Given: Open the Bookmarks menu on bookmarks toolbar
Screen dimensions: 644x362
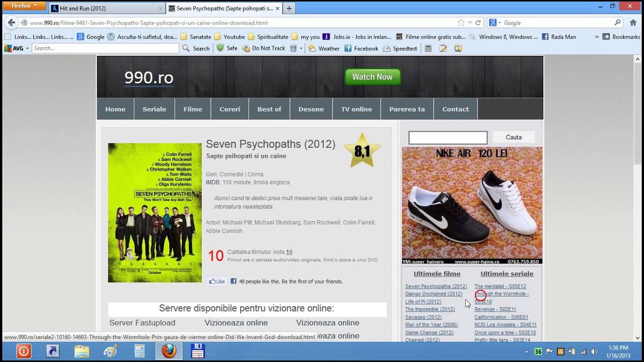Looking at the screenshot, I should pyautogui.click(x=621, y=37).
